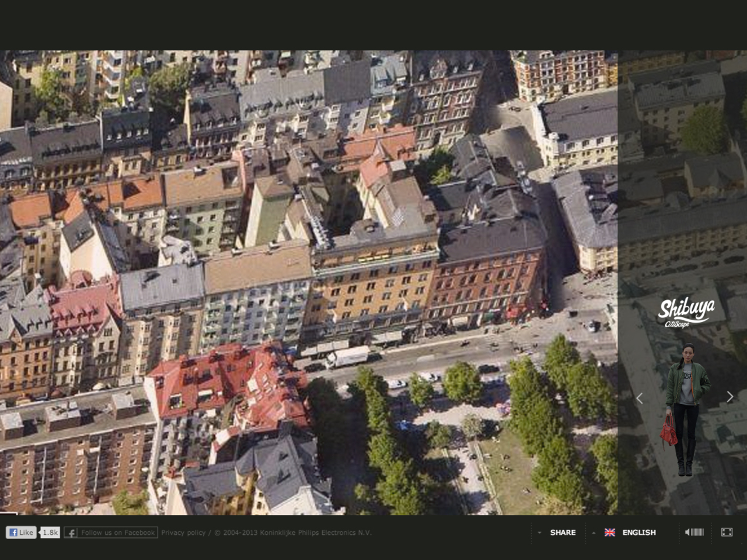Image resolution: width=747 pixels, height=560 pixels.
Task: Mute sound with the speaker icon
Action: (687, 532)
